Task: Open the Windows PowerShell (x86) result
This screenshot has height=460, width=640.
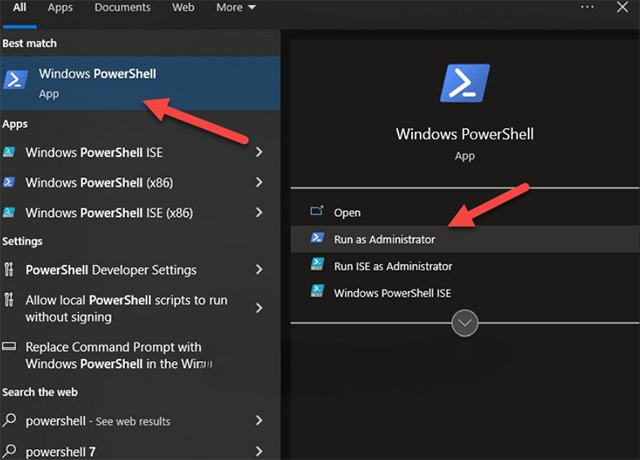Action: coord(140,182)
